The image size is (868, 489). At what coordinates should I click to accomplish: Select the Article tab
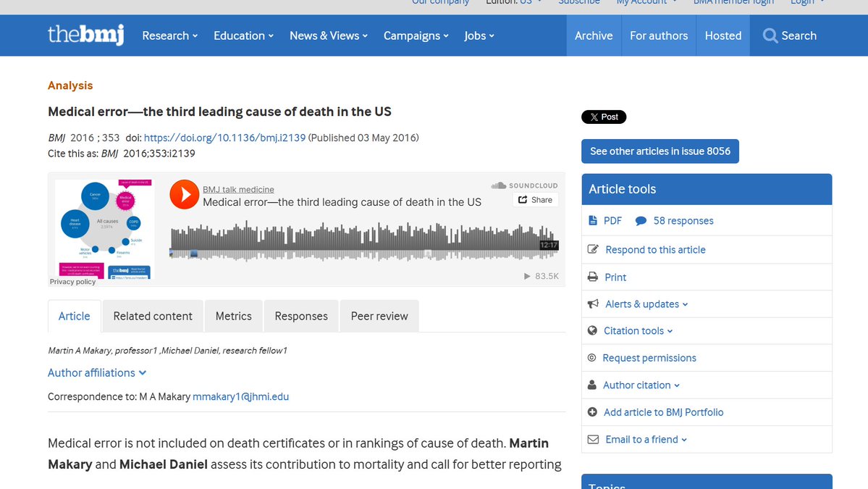(x=74, y=316)
